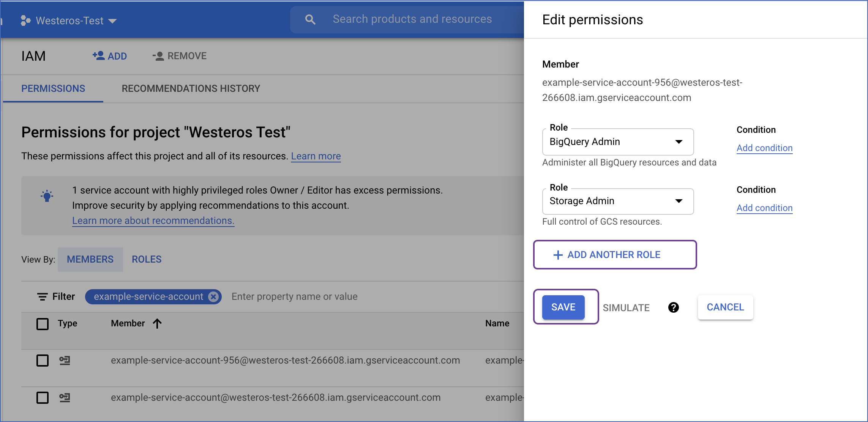Select the REMOVE member icon
Screen dimensions: 868x422
(x=158, y=56)
